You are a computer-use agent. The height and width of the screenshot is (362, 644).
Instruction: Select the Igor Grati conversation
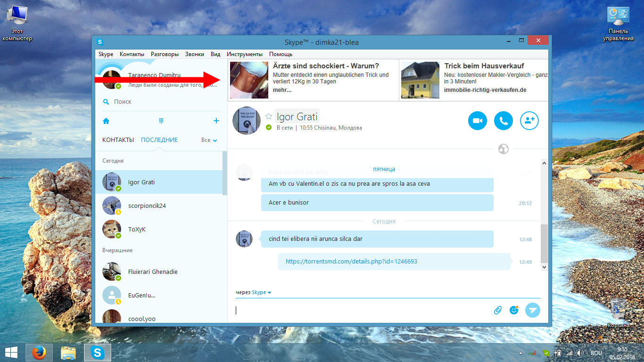[x=159, y=182]
